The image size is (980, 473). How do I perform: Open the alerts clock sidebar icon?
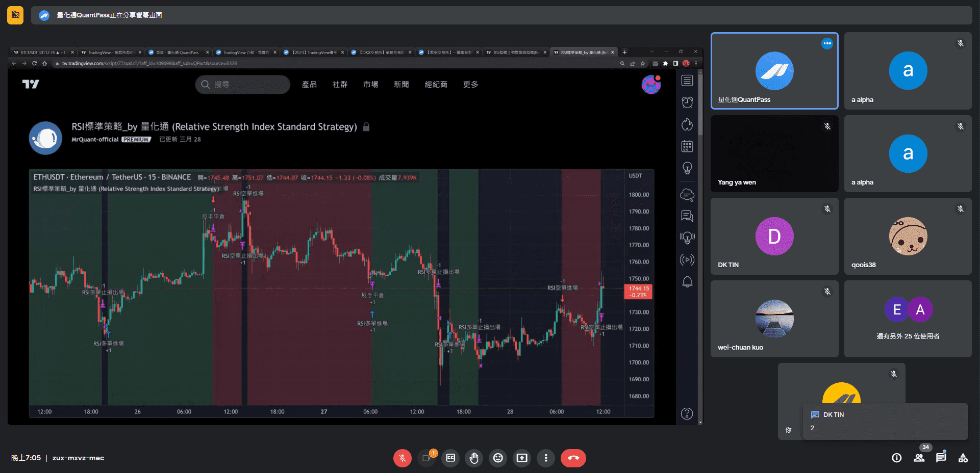[687, 102]
